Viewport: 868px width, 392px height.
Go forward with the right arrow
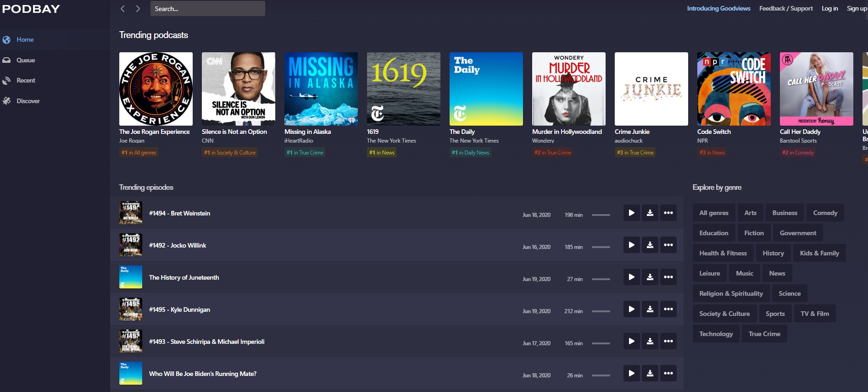coord(138,9)
